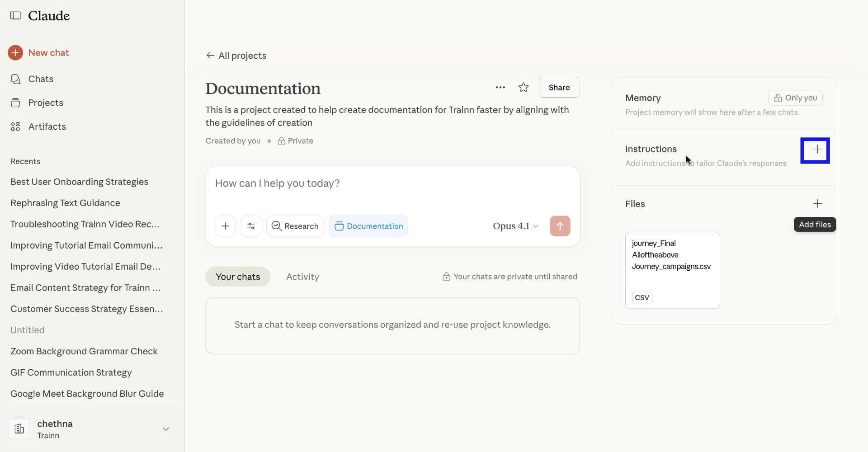Click the send message arrow
The image size is (868, 452).
point(560,226)
